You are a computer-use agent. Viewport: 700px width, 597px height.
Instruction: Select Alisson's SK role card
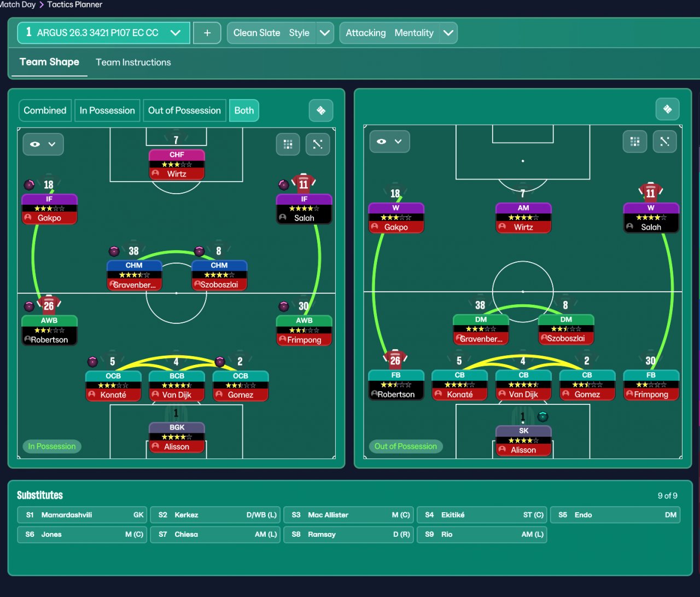(523, 440)
